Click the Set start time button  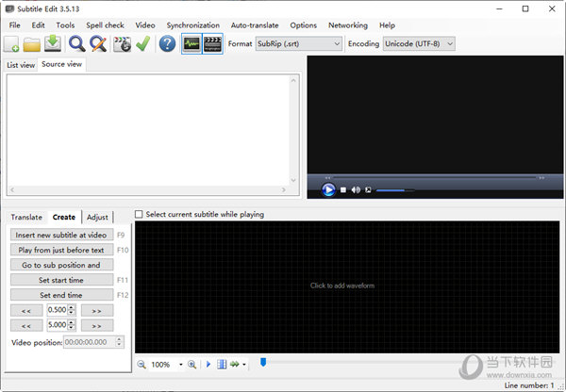[61, 280]
